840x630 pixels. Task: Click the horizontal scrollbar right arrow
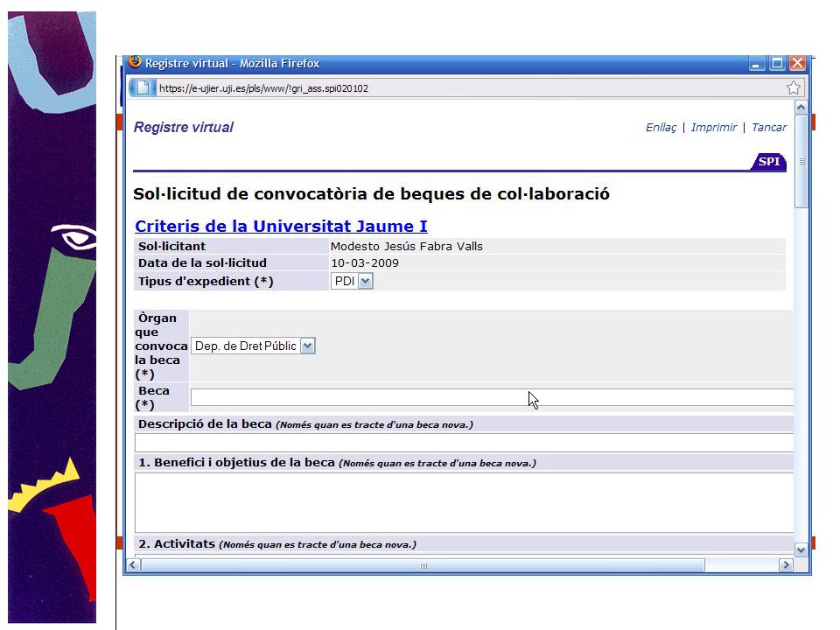click(x=786, y=565)
